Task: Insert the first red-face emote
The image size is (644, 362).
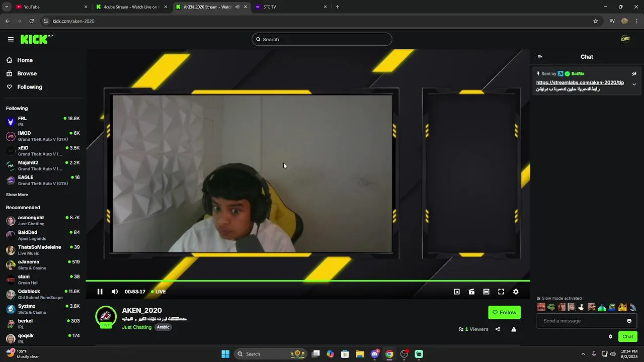Action: point(541,307)
